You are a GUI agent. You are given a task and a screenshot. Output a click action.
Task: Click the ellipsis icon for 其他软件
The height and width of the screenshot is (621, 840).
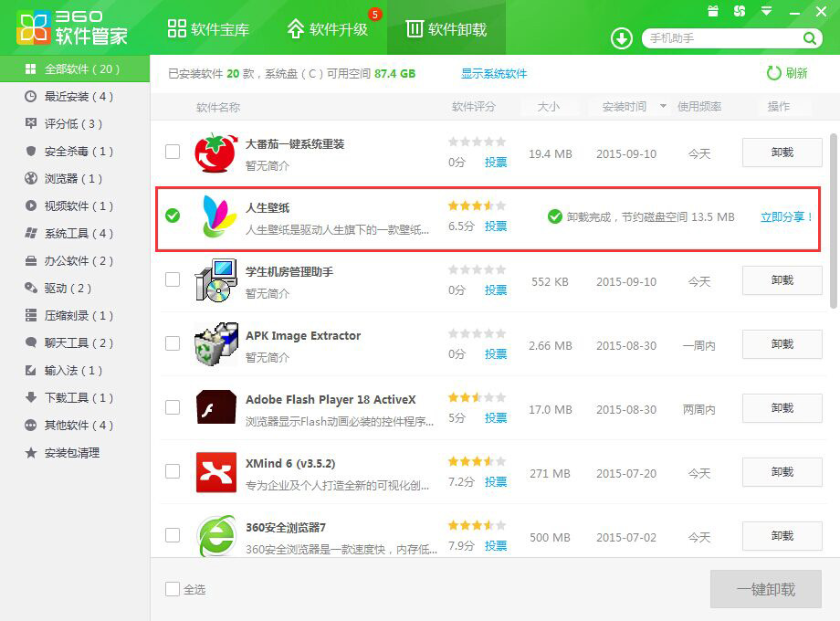click(31, 425)
